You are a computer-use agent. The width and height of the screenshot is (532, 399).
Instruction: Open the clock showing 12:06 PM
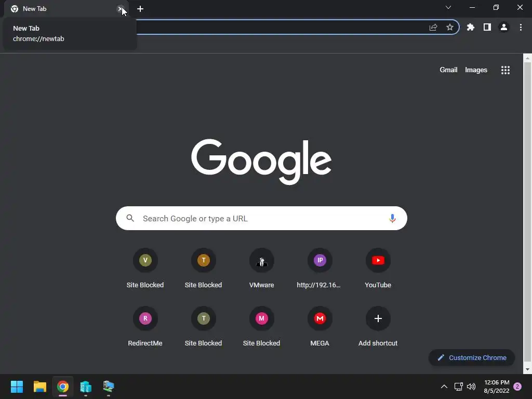[x=497, y=387]
